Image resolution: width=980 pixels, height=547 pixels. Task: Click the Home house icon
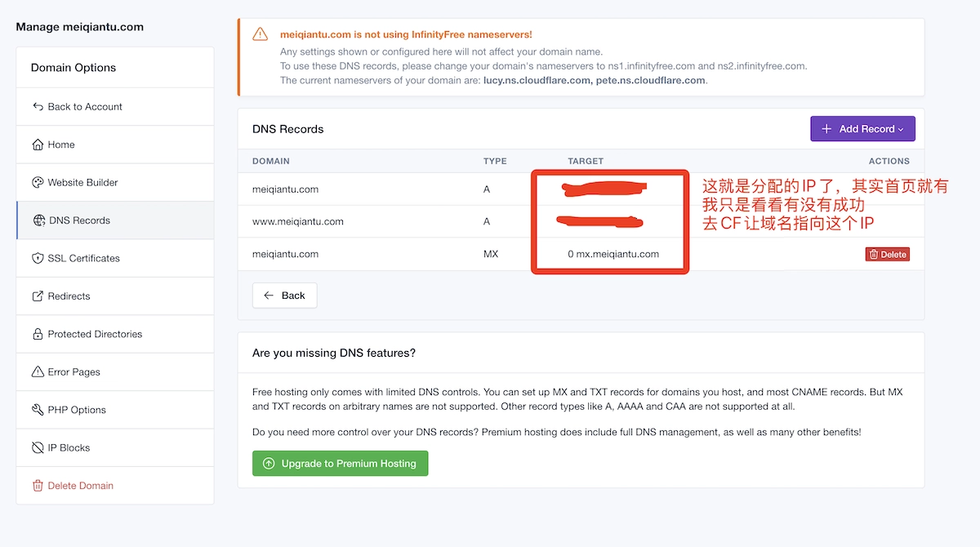pos(38,145)
